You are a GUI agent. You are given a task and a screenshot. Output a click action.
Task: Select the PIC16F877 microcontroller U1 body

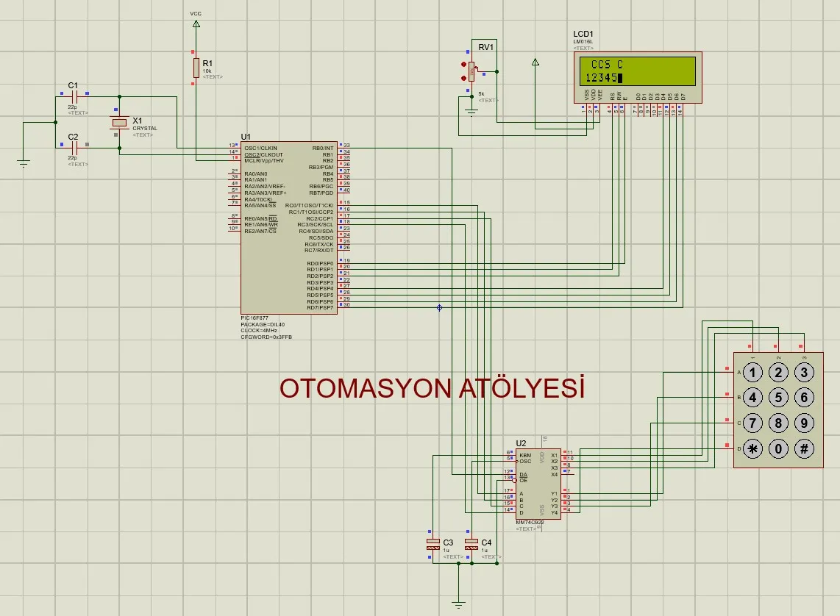pyautogui.click(x=289, y=228)
